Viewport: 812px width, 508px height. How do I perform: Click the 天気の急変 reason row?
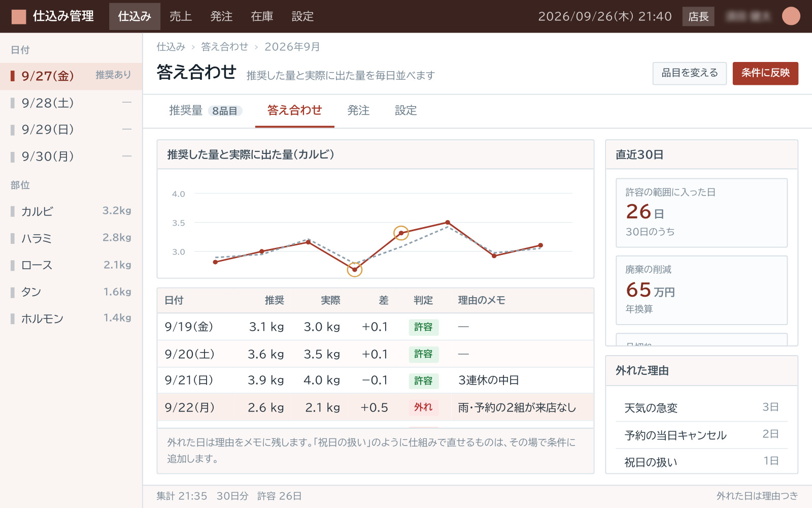click(701, 408)
